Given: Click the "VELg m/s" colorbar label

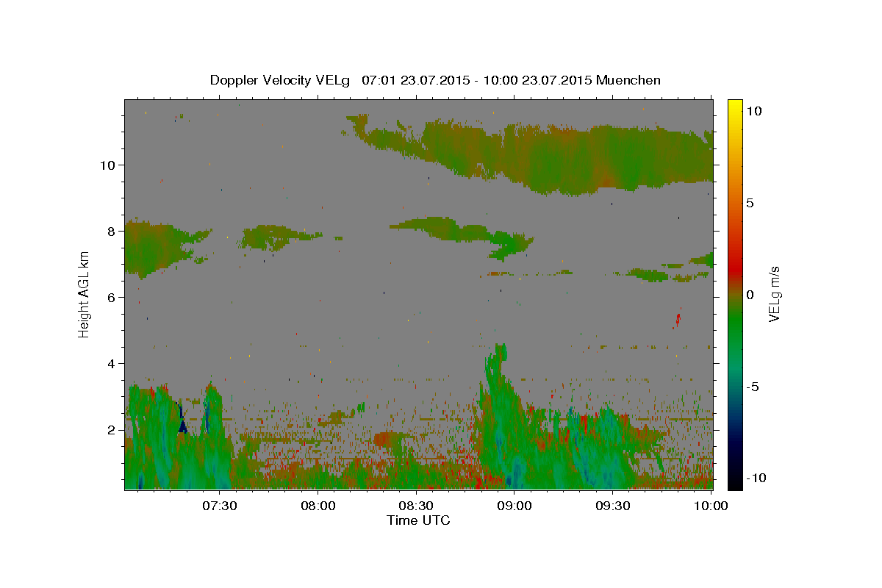Looking at the screenshot, I should click(x=774, y=295).
